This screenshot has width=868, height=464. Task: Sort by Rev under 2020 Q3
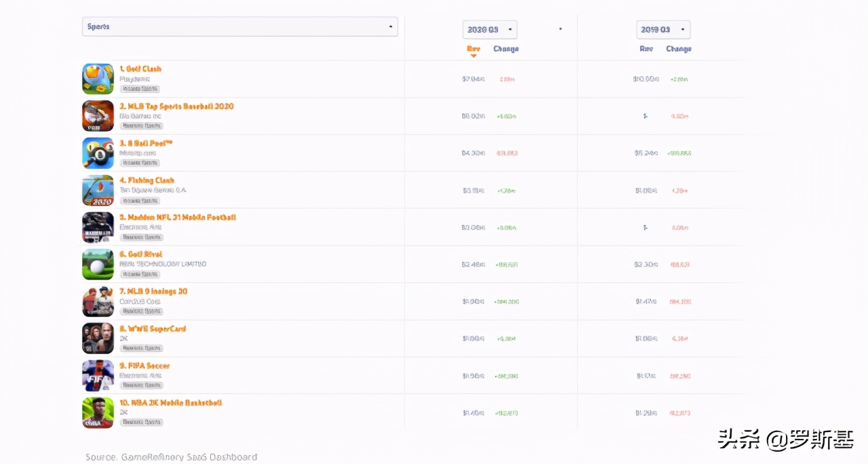(473, 49)
